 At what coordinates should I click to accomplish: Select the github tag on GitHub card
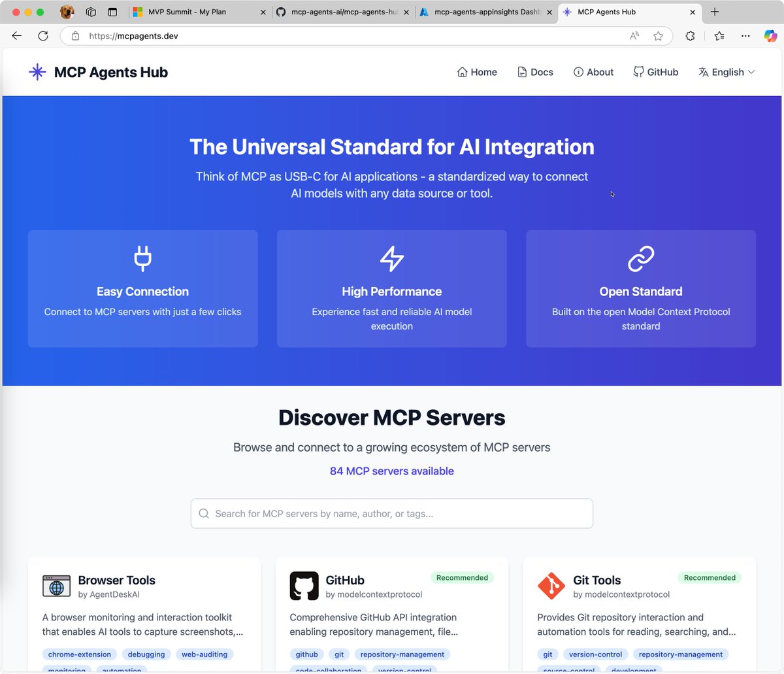click(306, 654)
